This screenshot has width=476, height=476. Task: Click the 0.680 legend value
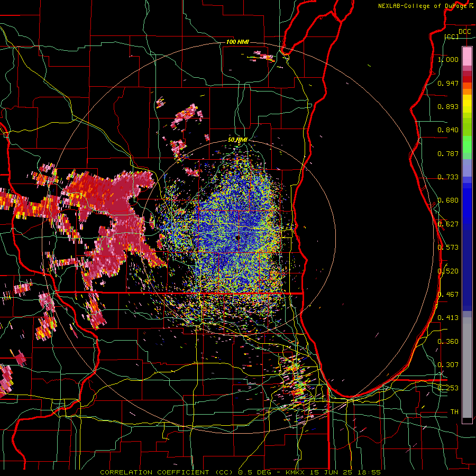click(448, 200)
